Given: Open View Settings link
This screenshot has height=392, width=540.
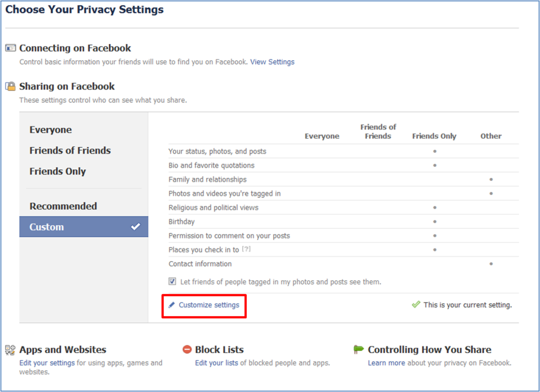Looking at the screenshot, I should point(273,62).
